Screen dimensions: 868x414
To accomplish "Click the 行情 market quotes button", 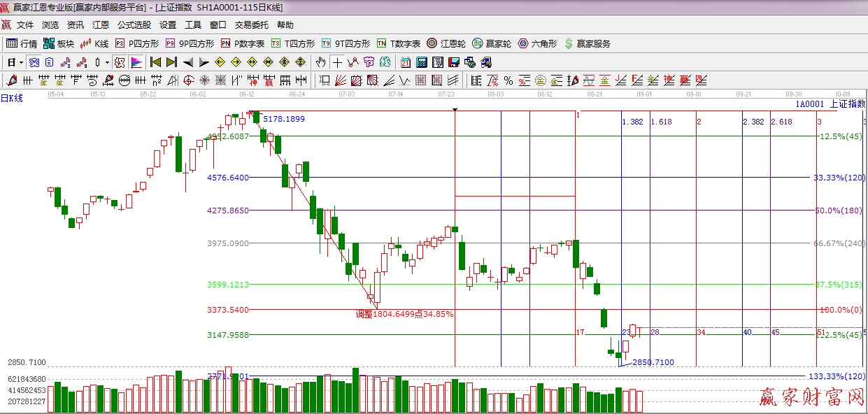I will (22, 43).
